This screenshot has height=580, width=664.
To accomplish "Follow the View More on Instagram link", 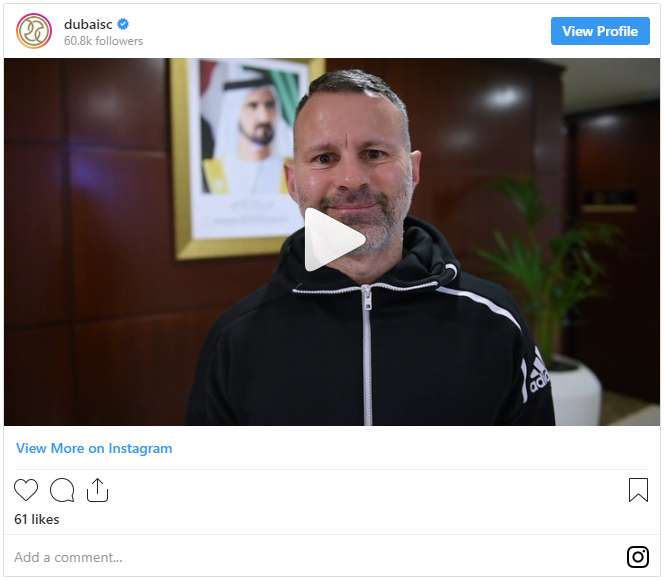I will point(94,448).
